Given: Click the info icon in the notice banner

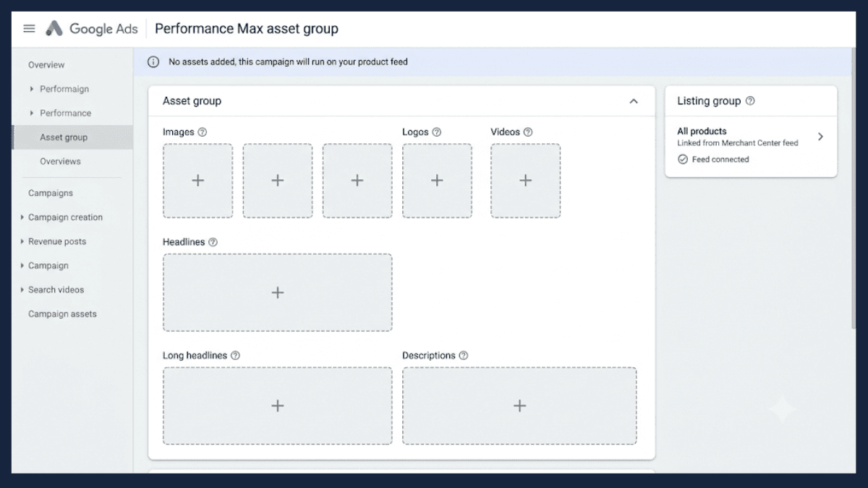Looking at the screenshot, I should [153, 62].
